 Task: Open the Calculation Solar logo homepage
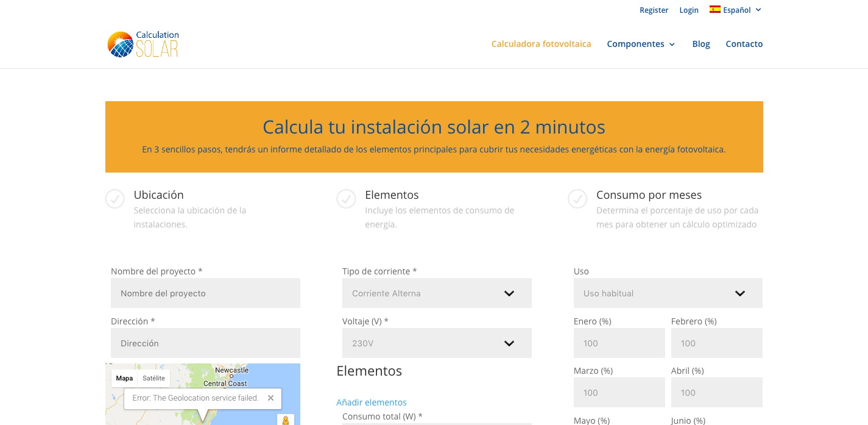point(143,44)
